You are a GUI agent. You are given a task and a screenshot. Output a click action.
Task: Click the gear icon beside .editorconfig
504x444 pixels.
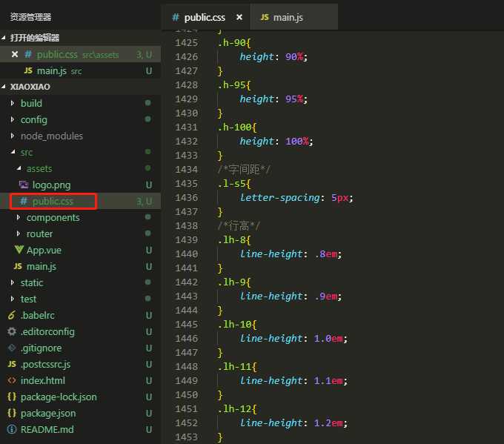[12, 331]
